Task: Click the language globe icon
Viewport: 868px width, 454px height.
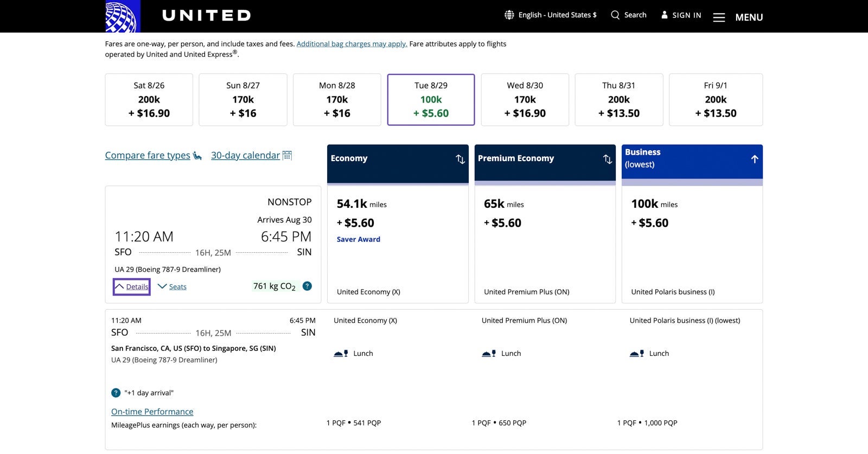Action: [509, 15]
